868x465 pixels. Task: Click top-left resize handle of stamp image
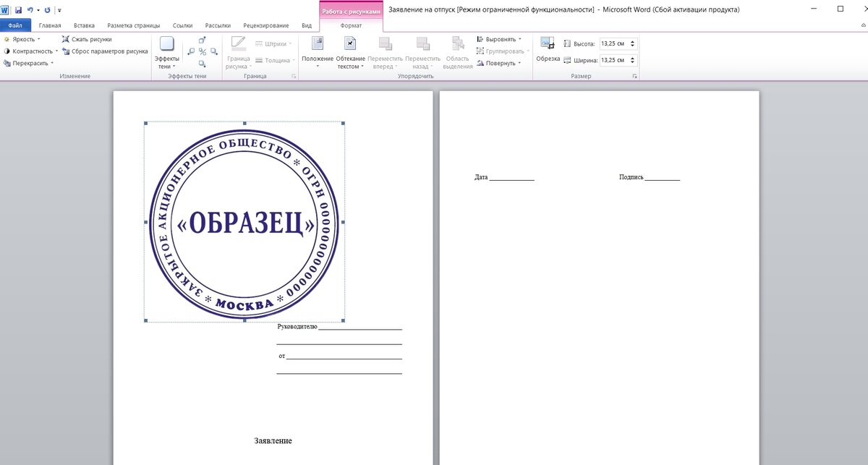point(145,123)
